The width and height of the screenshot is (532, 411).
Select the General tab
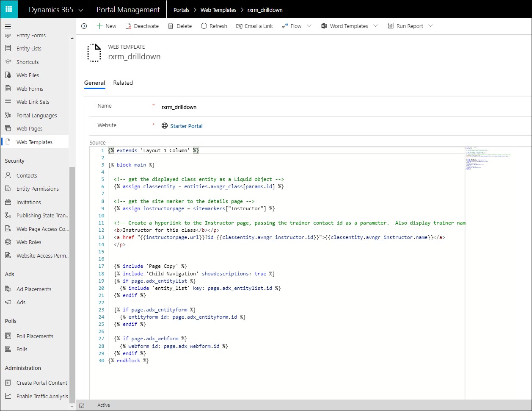click(94, 83)
